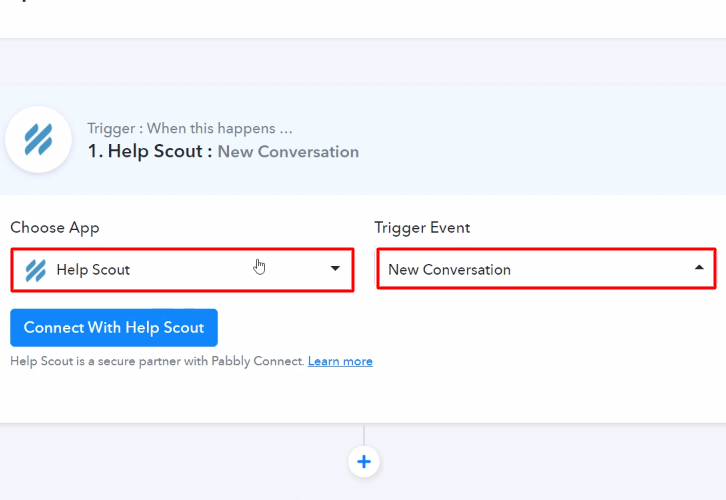
Task: Click the Help Scout icon inside Choose App field
Action: 36,270
